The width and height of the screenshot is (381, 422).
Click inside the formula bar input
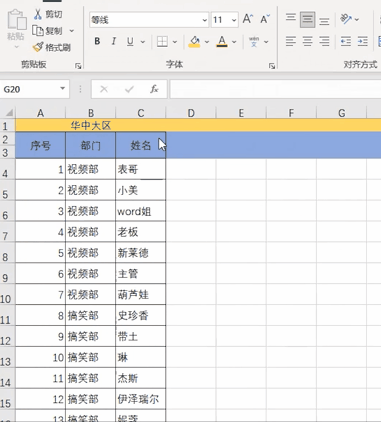pyautogui.click(x=275, y=89)
